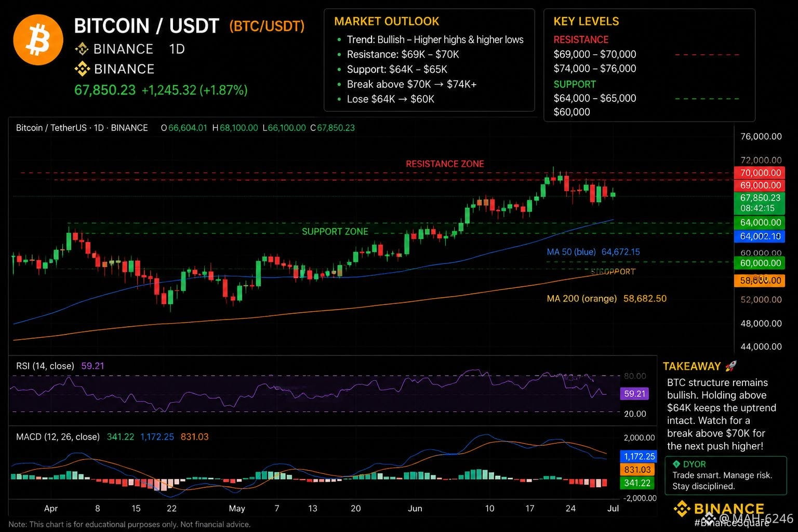Click the MACD (12, 26, close) indicator title
The height and width of the screenshot is (532, 798).
(58, 437)
